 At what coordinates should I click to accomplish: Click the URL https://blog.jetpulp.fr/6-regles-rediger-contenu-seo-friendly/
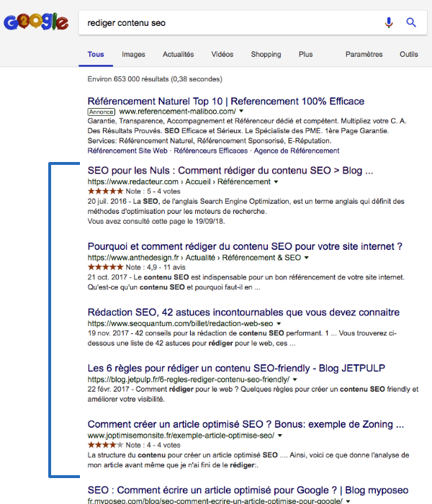pos(189,379)
